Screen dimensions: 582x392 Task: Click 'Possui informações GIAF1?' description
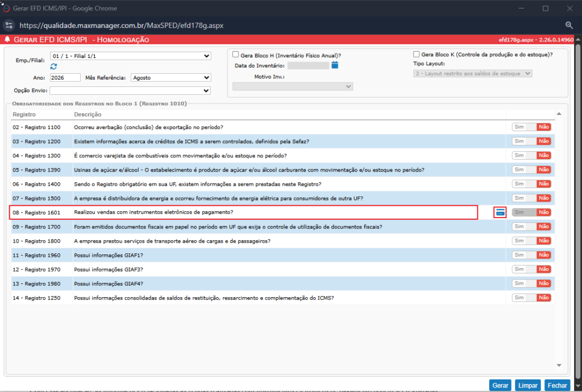click(109, 255)
